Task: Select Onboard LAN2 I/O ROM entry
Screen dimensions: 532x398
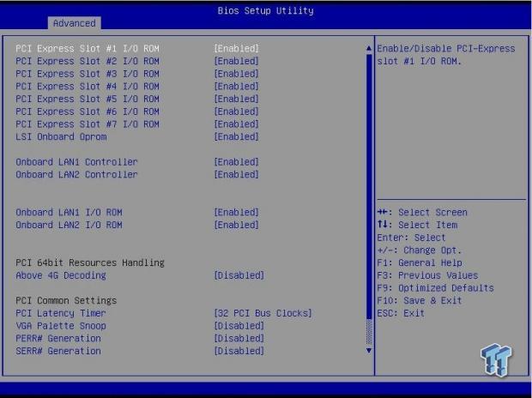Action: coord(69,225)
